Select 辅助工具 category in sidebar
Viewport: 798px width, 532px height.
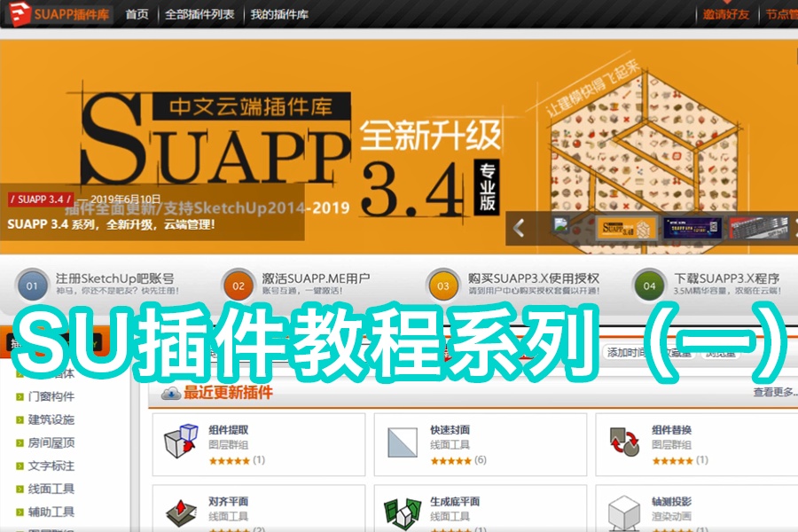click(x=51, y=512)
